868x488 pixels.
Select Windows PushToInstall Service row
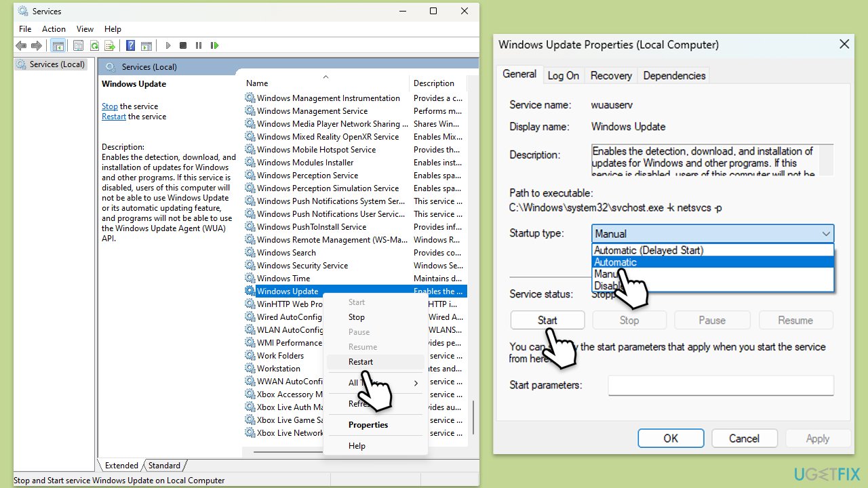[355, 227]
